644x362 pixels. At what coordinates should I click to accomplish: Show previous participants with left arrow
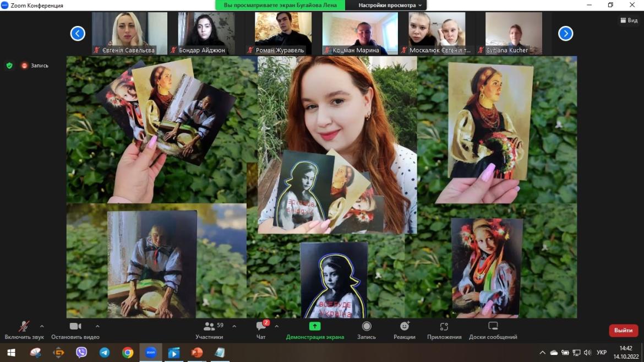pos(78,34)
